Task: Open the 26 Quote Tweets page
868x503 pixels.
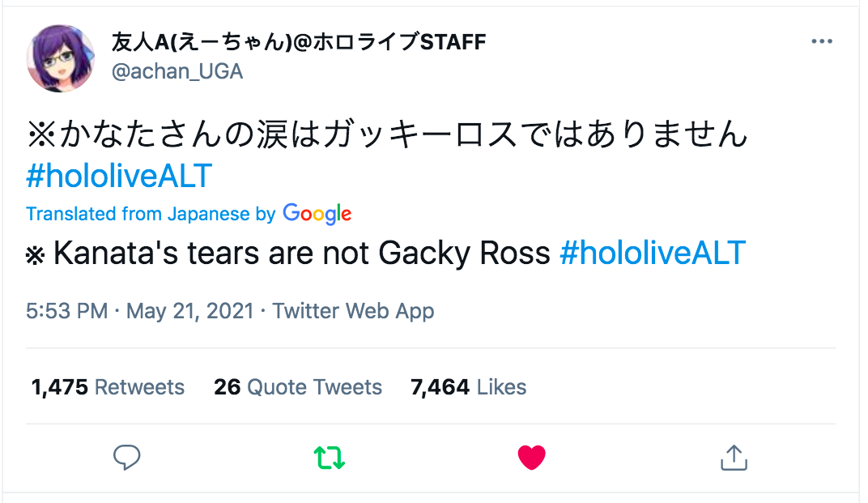Action: (298, 387)
